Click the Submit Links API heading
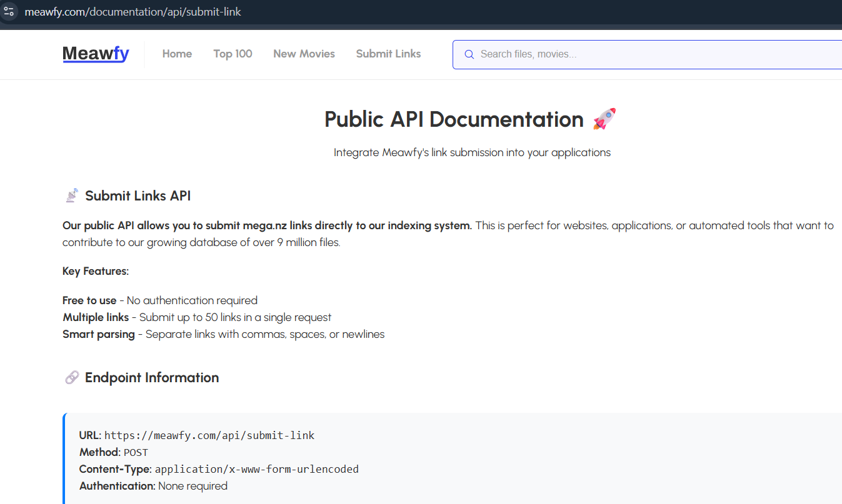Viewport: 842px width, 504px height. pyautogui.click(x=138, y=195)
